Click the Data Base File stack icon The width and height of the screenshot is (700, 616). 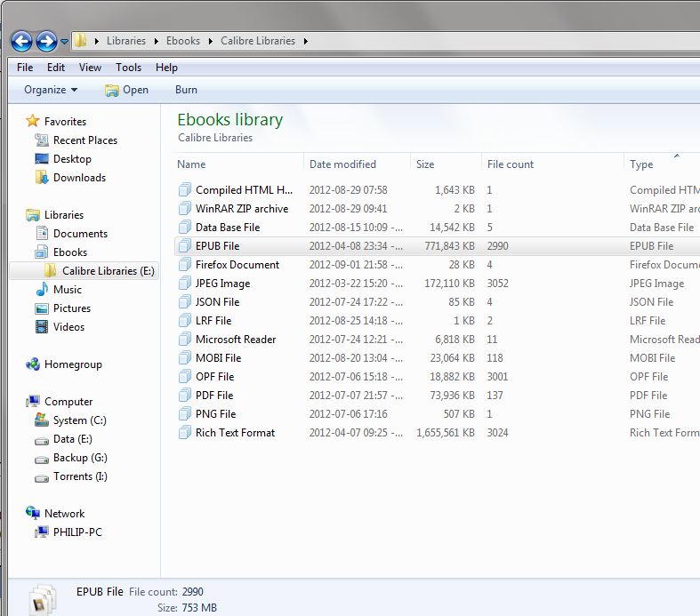[185, 228]
